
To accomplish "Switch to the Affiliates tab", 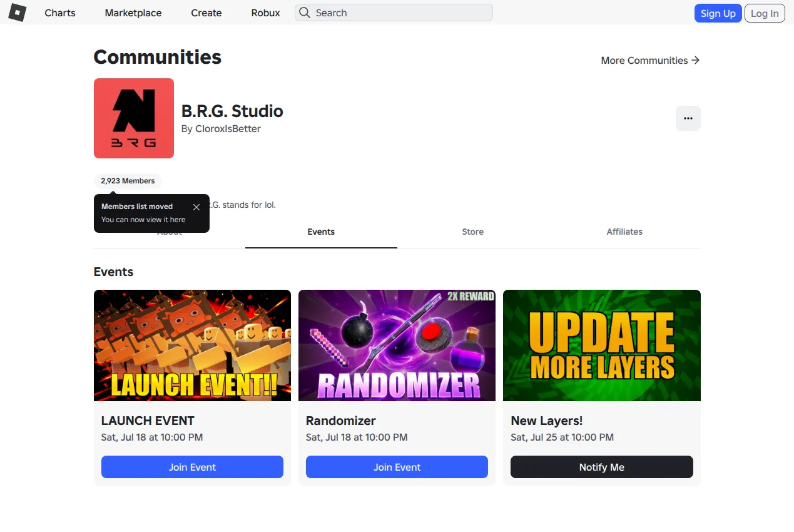I will [x=624, y=232].
